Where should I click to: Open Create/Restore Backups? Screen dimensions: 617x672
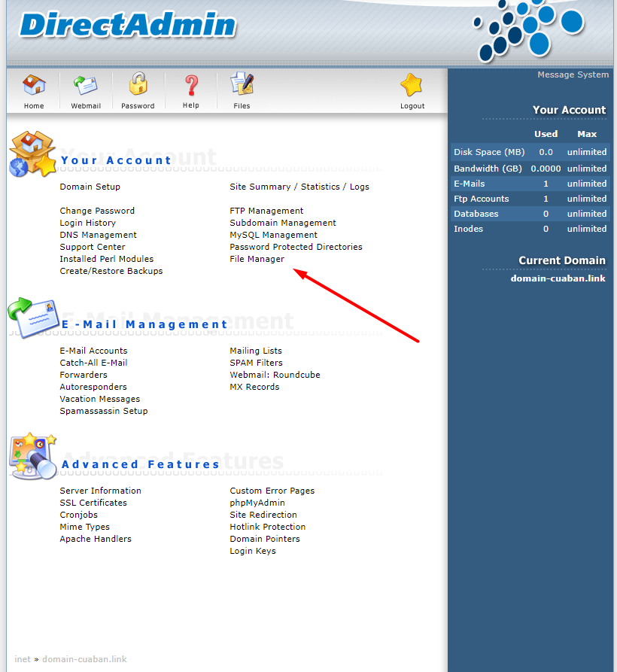[x=111, y=271]
